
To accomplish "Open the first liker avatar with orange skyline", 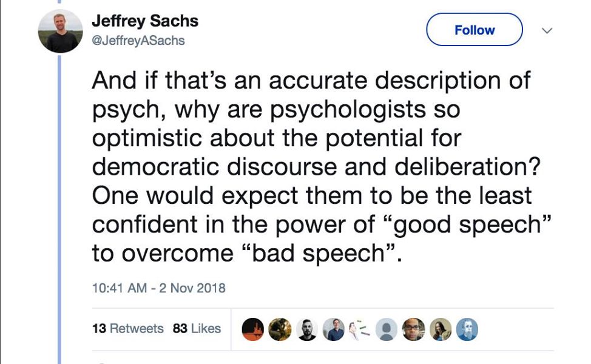I will [253, 329].
